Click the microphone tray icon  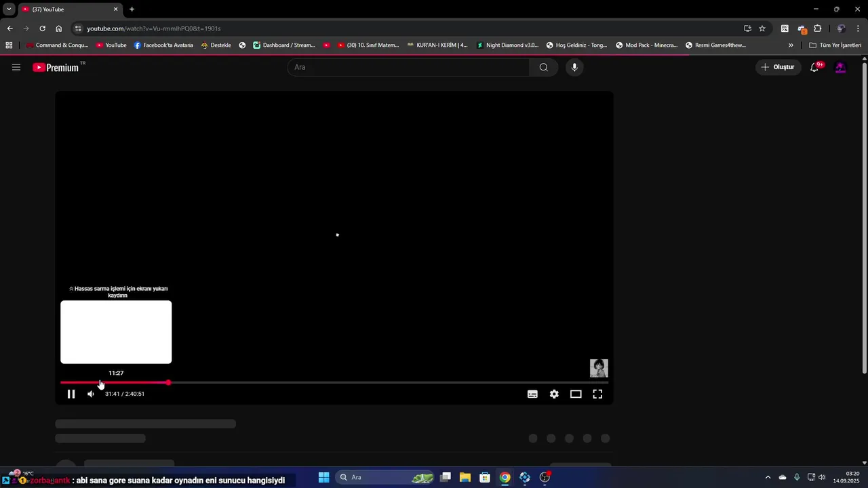797,477
